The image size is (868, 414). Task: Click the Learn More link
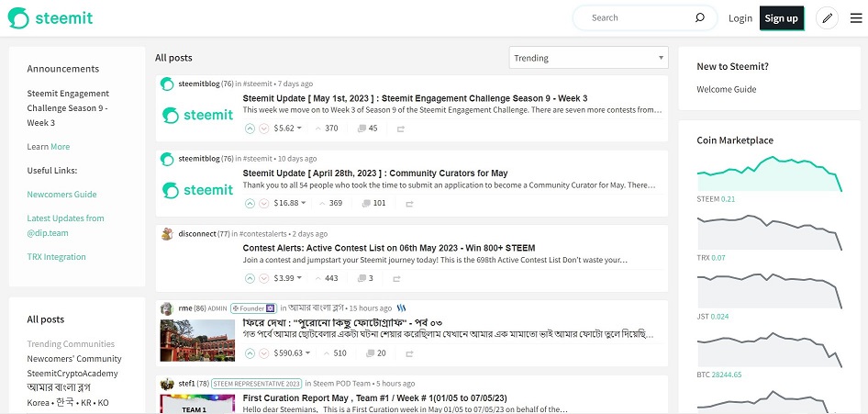[x=60, y=147]
